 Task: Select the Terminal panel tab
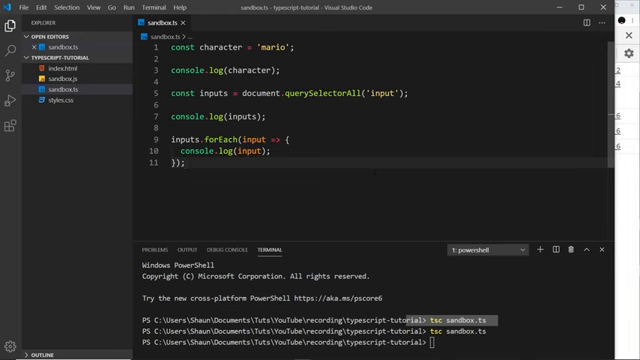(269, 250)
